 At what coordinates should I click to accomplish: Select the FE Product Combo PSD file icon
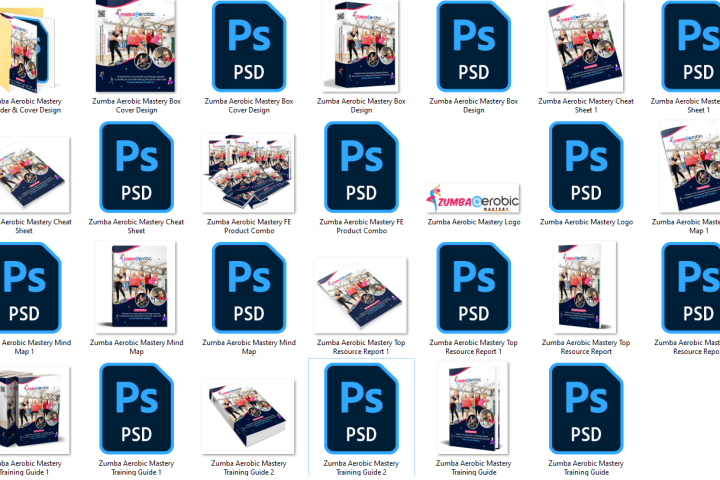pyautogui.click(x=361, y=167)
